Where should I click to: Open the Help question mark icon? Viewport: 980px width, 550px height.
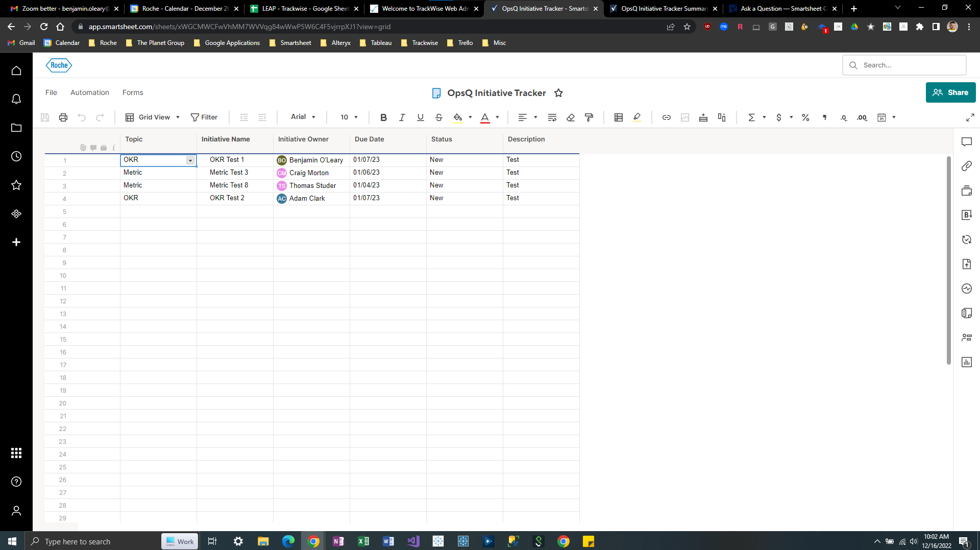[x=16, y=482]
